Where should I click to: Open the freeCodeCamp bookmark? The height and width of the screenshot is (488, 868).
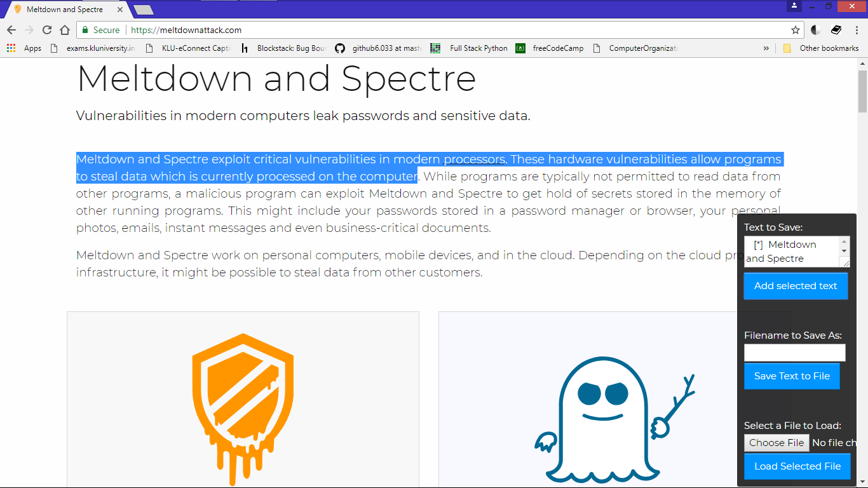550,48
